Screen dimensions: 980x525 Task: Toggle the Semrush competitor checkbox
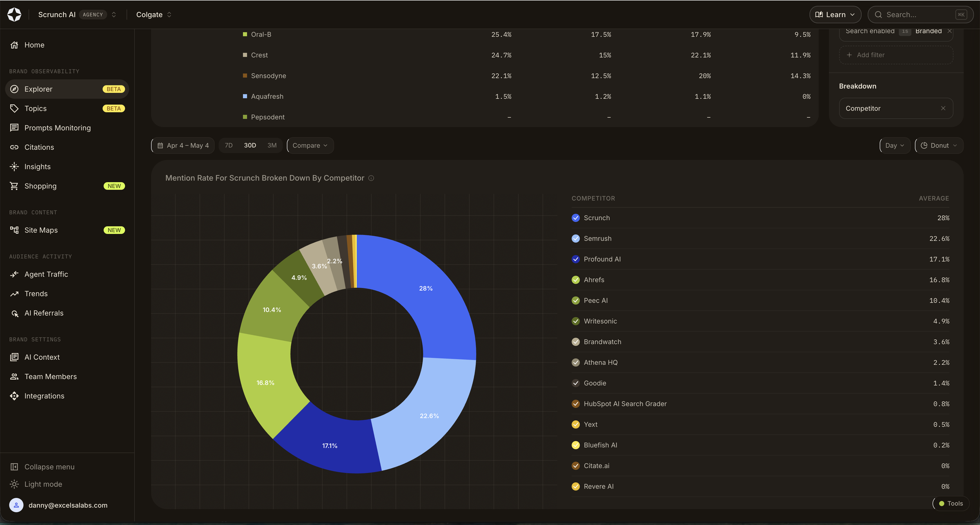tap(576, 239)
